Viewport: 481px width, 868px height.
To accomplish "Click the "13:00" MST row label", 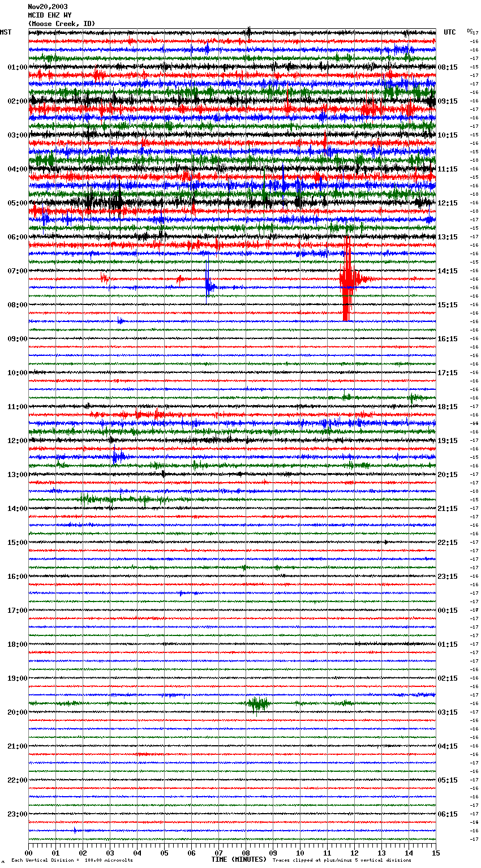I will tap(18, 475).
